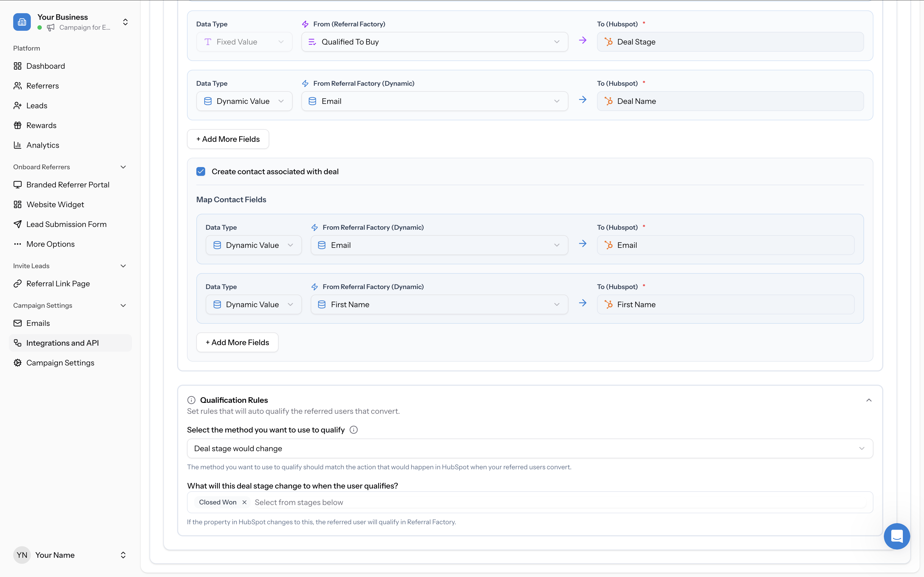924x577 pixels.
Task: Open the Dashboard from the sidebar
Action: pos(45,66)
